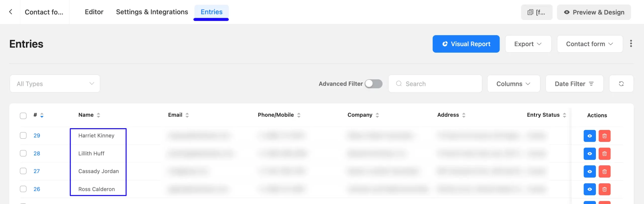
Task: Delete entry 26 using trash icon
Action: point(604,189)
